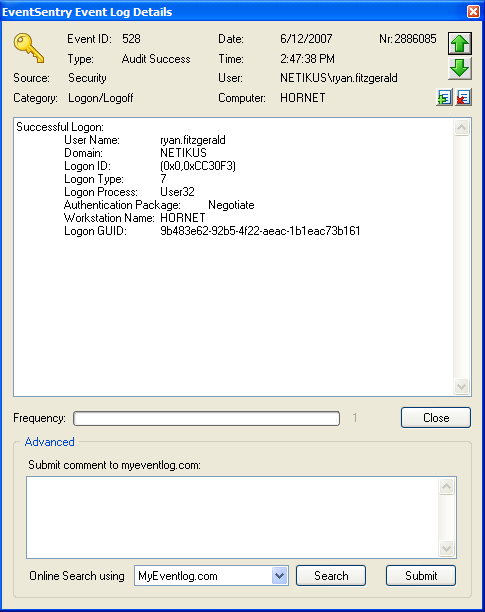Click event details scrollbar up arrow
Image resolution: width=485 pixels, height=612 pixels.
pyautogui.click(x=462, y=128)
